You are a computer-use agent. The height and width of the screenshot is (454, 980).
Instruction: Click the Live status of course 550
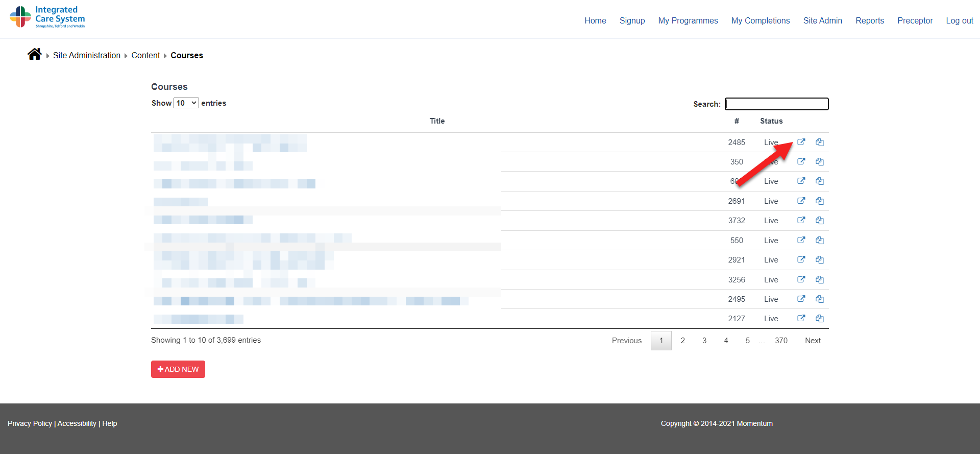pyautogui.click(x=771, y=241)
